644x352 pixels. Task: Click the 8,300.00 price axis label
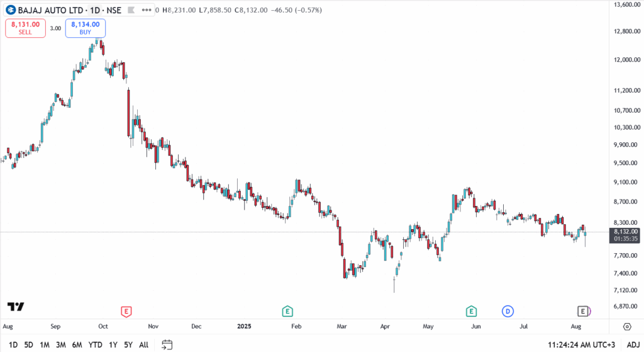(x=627, y=223)
